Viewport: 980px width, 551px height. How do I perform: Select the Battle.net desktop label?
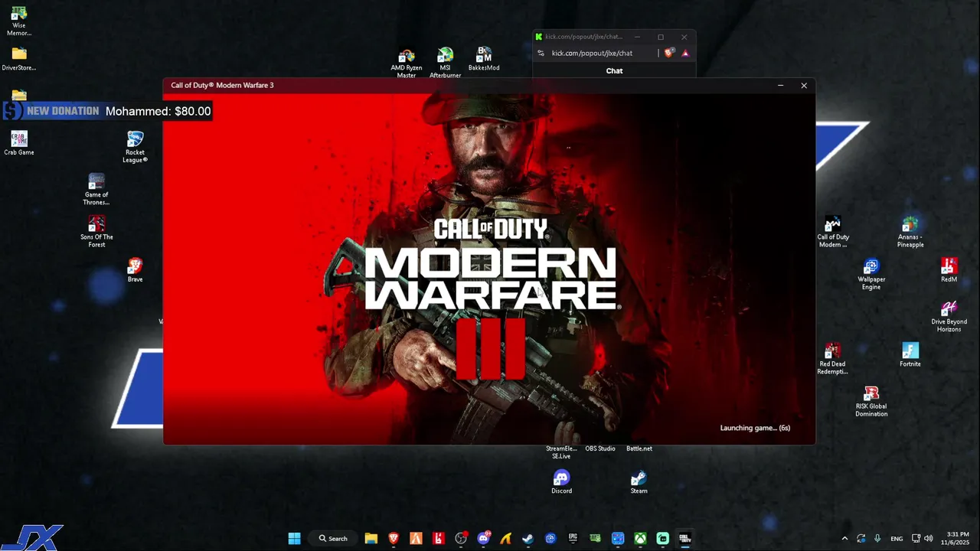(x=639, y=448)
